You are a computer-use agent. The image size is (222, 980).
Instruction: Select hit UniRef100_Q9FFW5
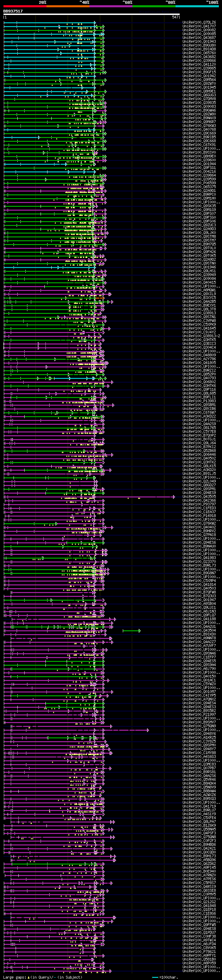click(199, 925)
